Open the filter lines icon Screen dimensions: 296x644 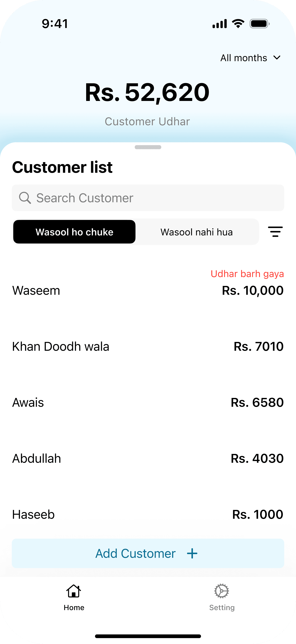pos(275,232)
